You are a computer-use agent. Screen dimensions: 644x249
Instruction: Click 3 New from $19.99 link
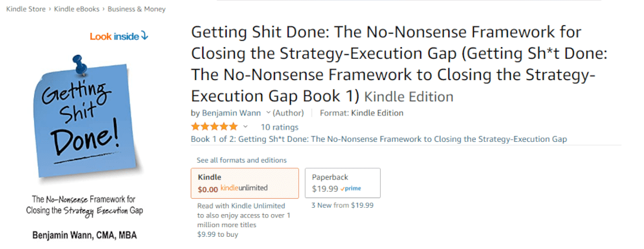(x=343, y=205)
